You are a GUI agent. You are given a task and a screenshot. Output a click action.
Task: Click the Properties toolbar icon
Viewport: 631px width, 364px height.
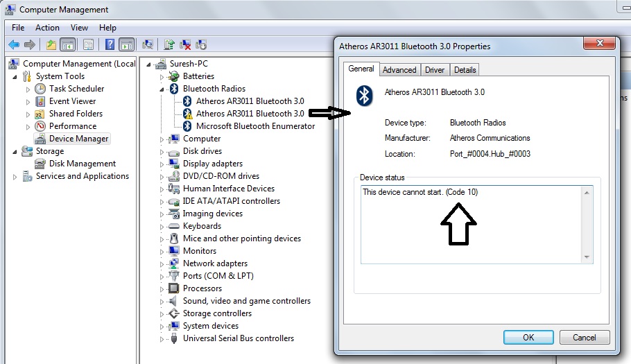(x=88, y=44)
